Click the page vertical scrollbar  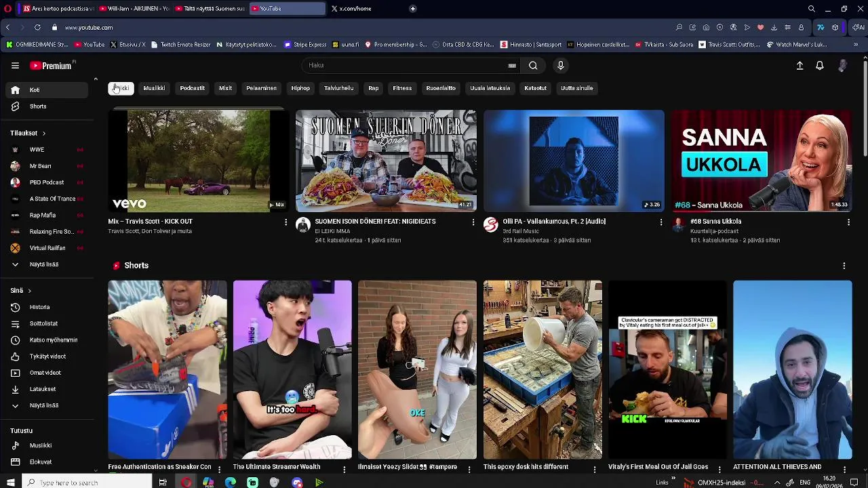864,108
